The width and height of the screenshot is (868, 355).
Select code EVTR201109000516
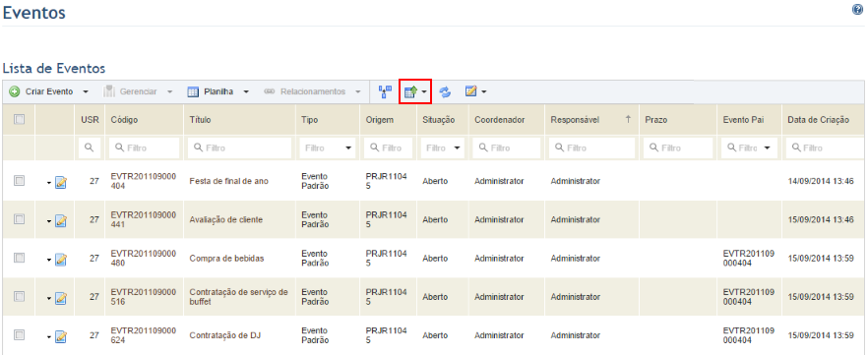click(x=144, y=298)
